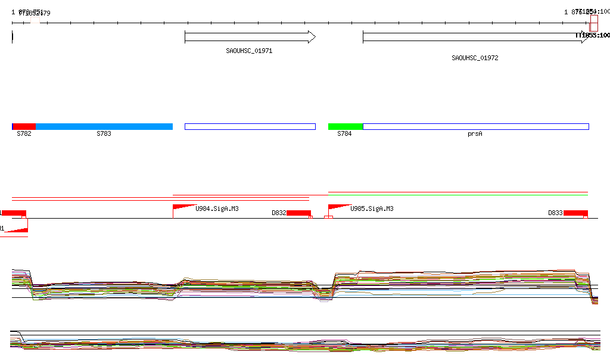610x364 pixels.
Task: Click the U985.SigA.M3 promoter flag
Action: tap(340, 207)
